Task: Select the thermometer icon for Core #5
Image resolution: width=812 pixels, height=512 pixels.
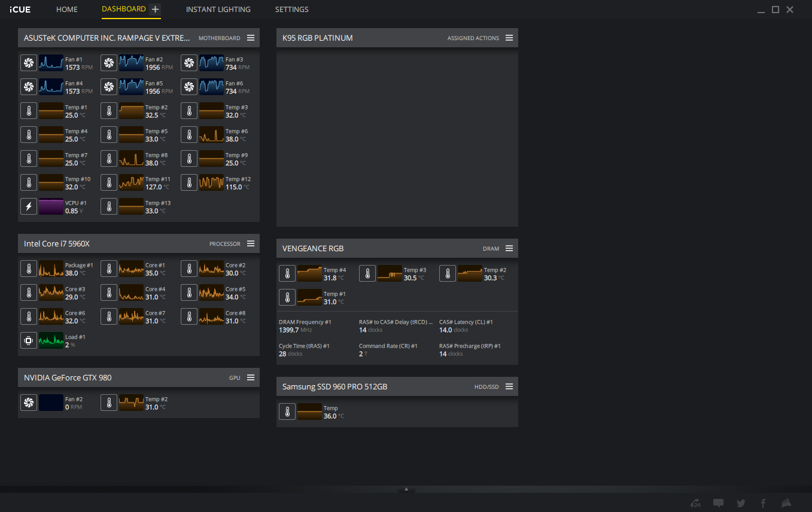Action: (x=189, y=293)
